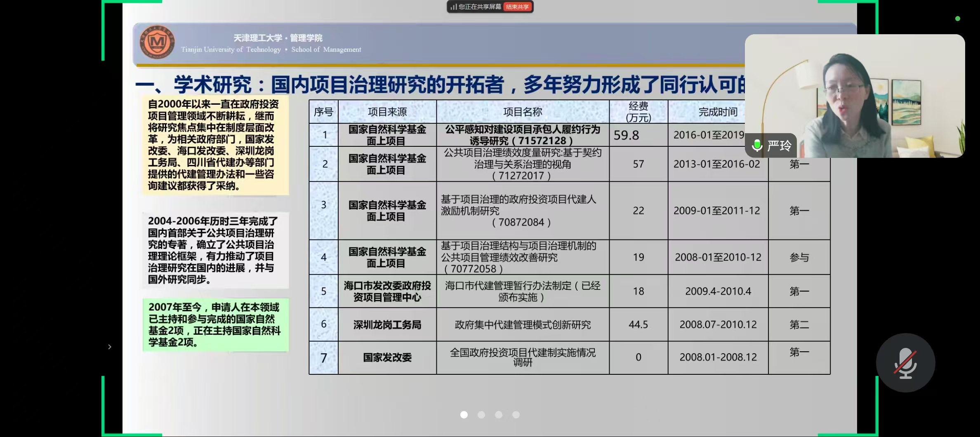Select the 深圳龙岗工务局 table cell

click(387, 325)
